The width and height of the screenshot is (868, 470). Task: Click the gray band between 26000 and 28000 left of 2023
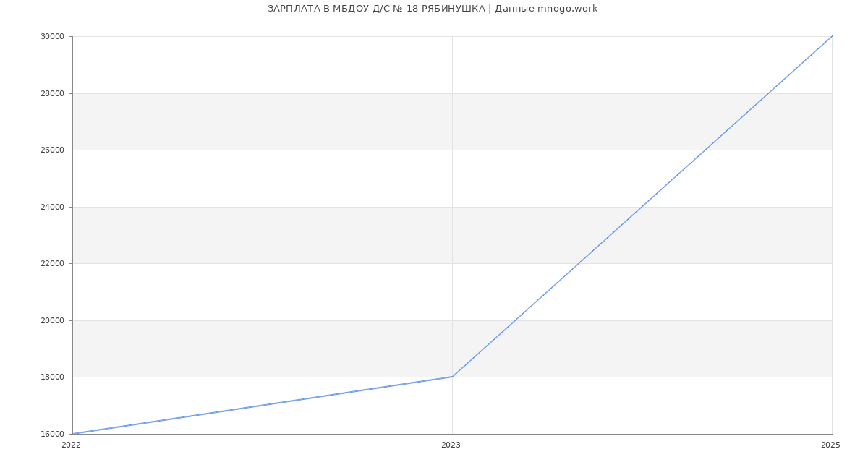pos(260,121)
